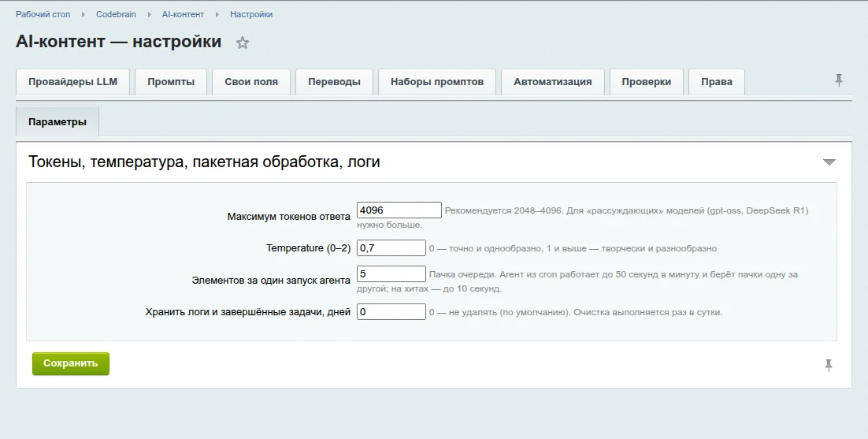The width and height of the screenshot is (868, 439).
Task: Add page to favorites with star icon
Action: coord(243,43)
